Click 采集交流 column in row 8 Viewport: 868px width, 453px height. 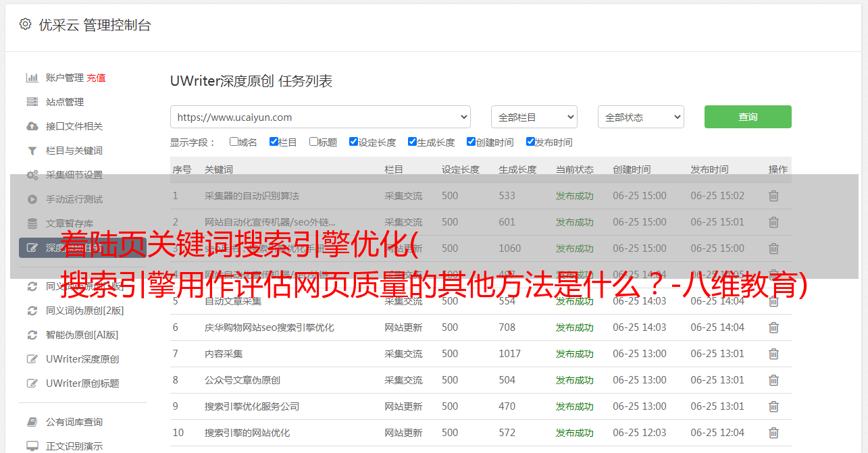[x=403, y=380]
